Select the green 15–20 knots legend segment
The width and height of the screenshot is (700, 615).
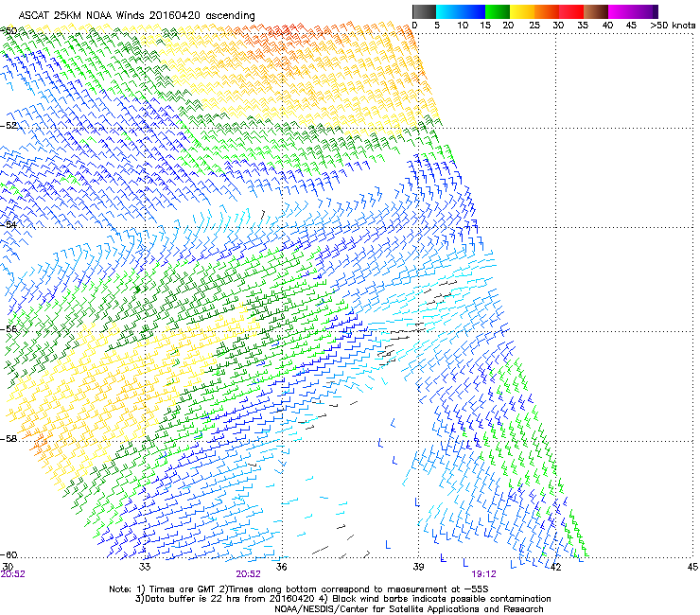(498, 11)
